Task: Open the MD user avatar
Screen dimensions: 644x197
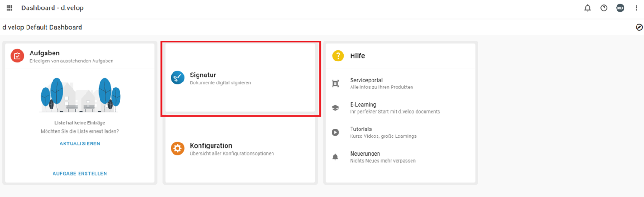Action: click(620, 8)
